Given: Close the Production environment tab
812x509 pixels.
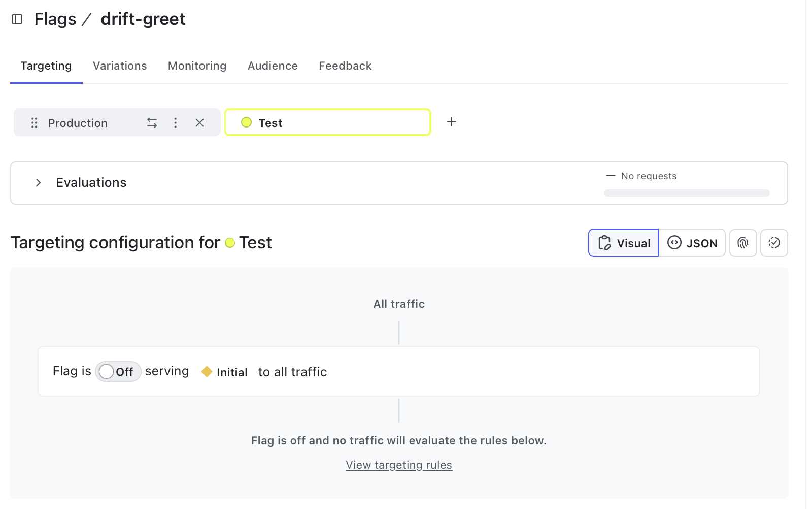Looking at the screenshot, I should [199, 123].
